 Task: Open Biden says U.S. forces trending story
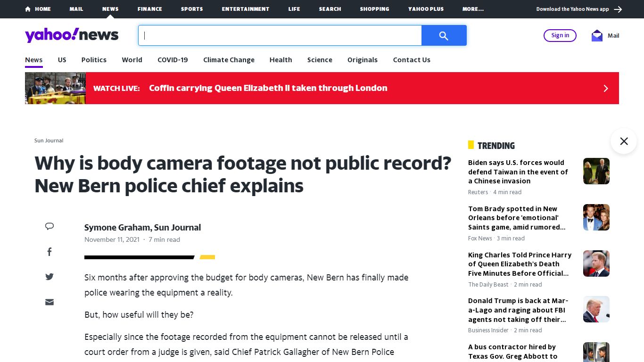click(518, 172)
